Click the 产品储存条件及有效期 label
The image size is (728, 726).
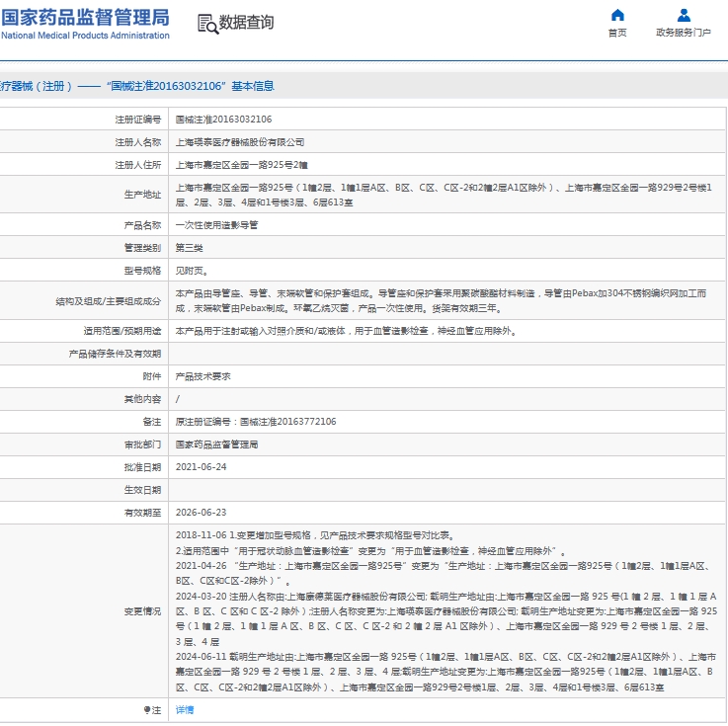coord(115,354)
